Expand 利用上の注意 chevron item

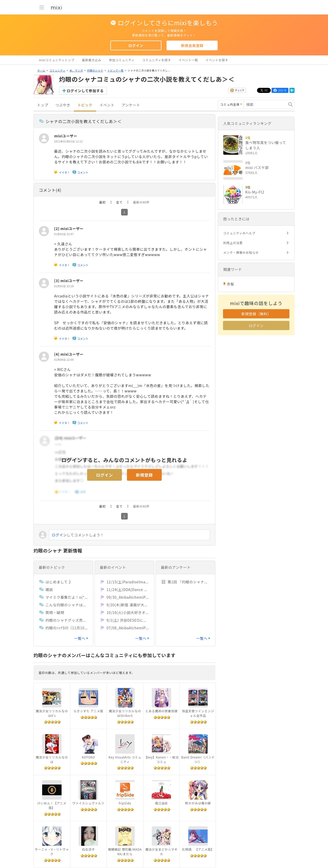[256, 243]
